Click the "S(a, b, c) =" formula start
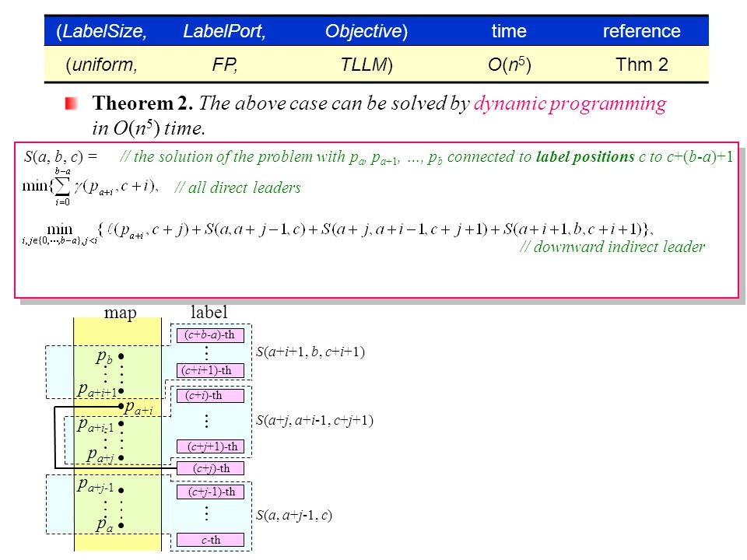This screenshot has width=747, height=560. pos(61,156)
